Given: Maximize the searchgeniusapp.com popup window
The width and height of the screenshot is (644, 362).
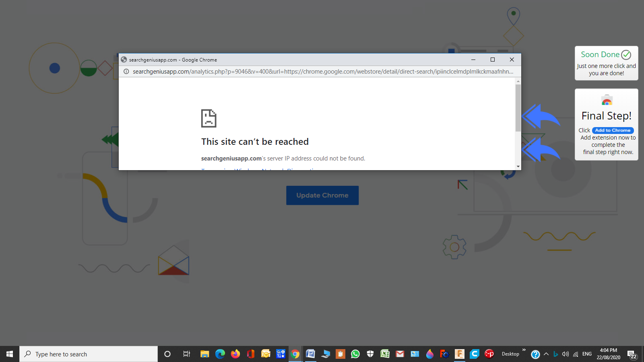Looking at the screenshot, I should tap(492, 60).
